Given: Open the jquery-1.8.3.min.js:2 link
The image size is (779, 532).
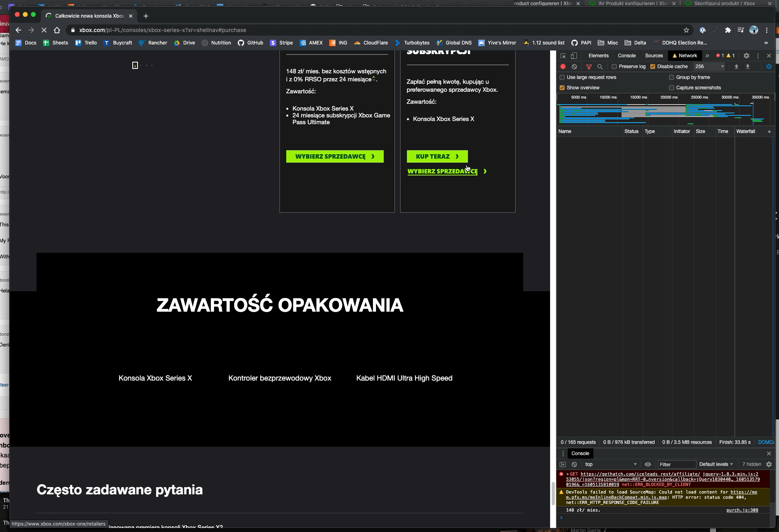Looking at the screenshot, I should [x=730, y=474].
